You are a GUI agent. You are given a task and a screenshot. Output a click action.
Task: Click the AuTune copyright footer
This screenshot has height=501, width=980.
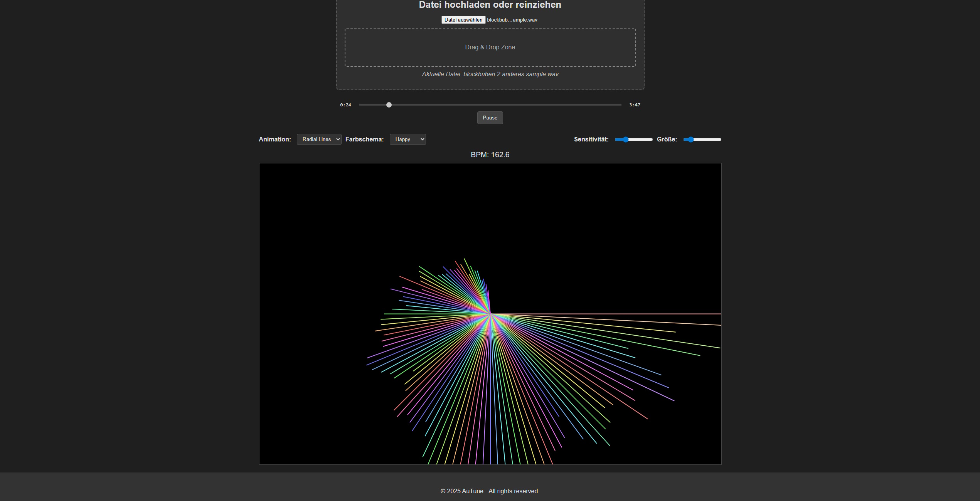pos(490,491)
